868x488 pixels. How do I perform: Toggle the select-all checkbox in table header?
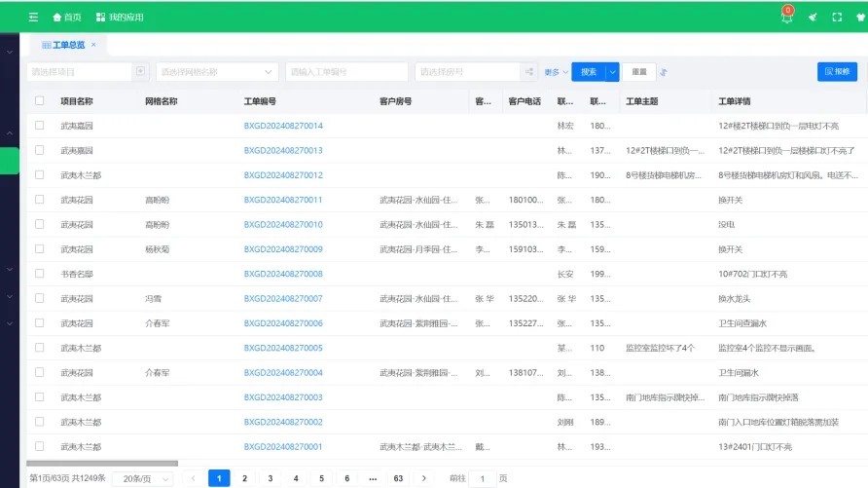point(40,100)
